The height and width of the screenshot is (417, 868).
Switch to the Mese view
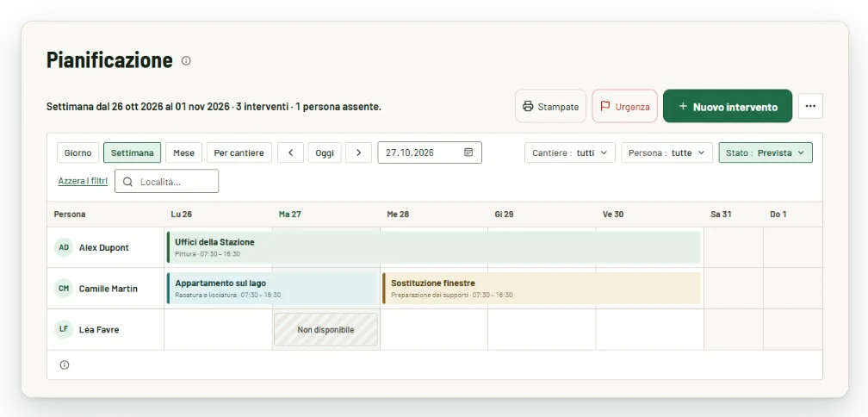pyautogui.click(x=183, y=152)
